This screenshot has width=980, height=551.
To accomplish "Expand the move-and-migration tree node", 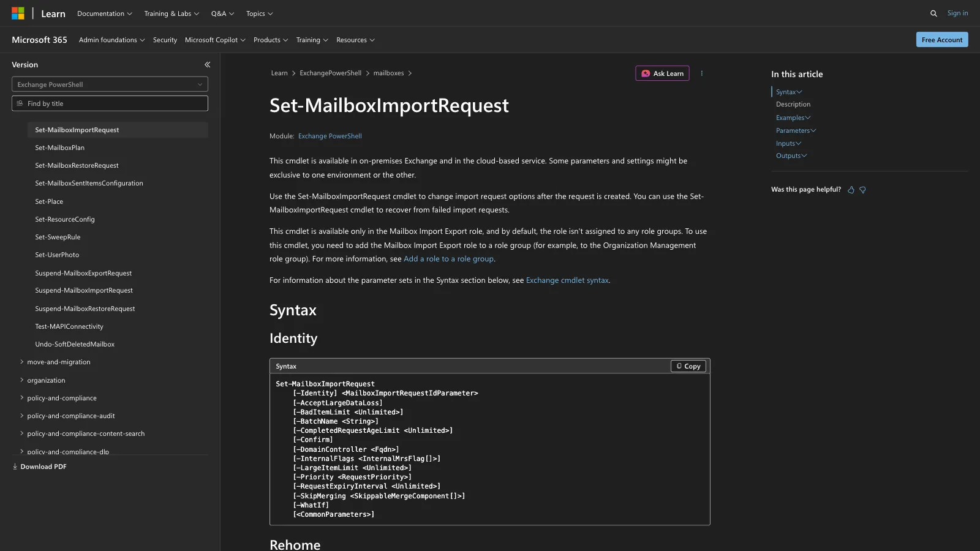I will (21, 362).
